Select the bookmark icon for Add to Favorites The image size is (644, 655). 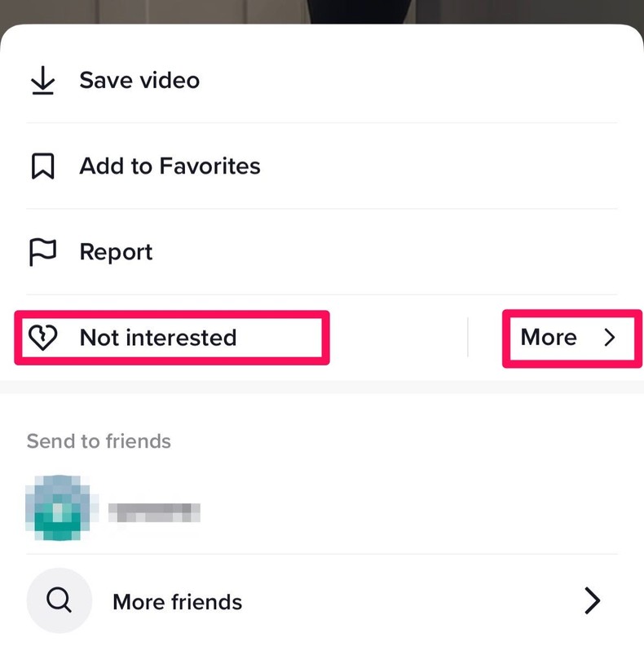pos(42,165)
